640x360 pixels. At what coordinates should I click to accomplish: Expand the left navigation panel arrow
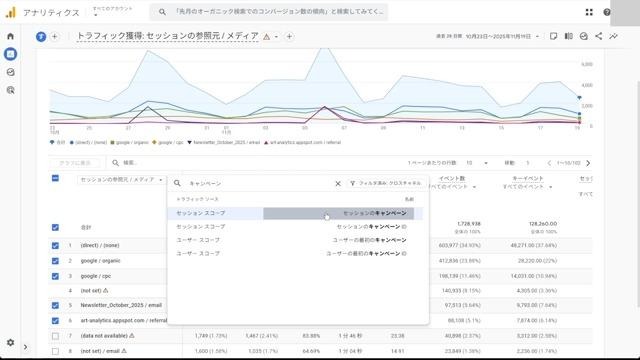[x=25, y=347]
